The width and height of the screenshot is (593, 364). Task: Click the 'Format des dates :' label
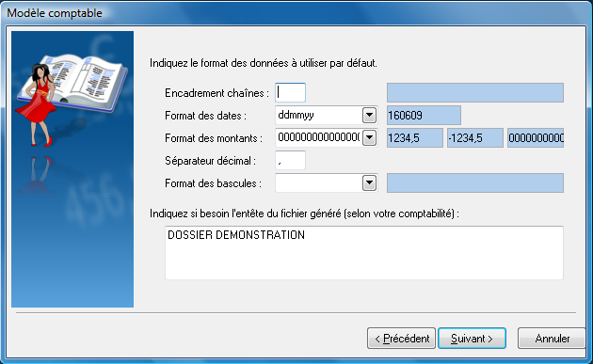click(x=205, y=116)
